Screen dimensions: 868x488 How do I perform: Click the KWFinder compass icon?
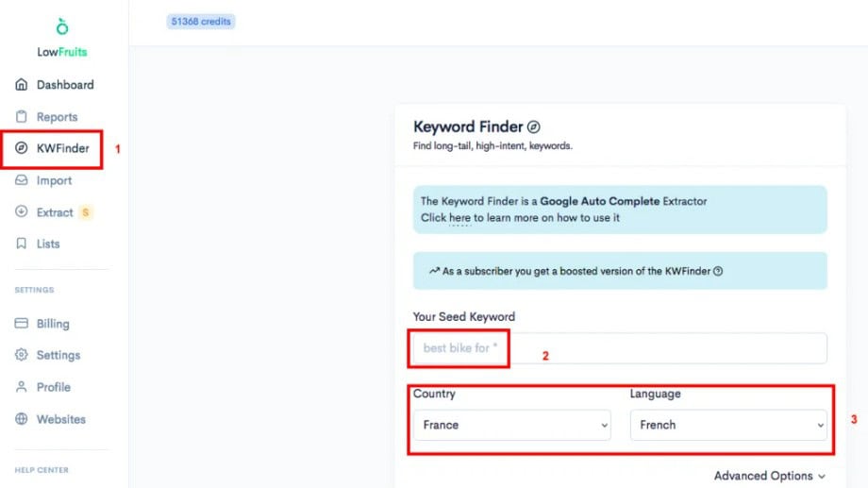pos(21,148)
